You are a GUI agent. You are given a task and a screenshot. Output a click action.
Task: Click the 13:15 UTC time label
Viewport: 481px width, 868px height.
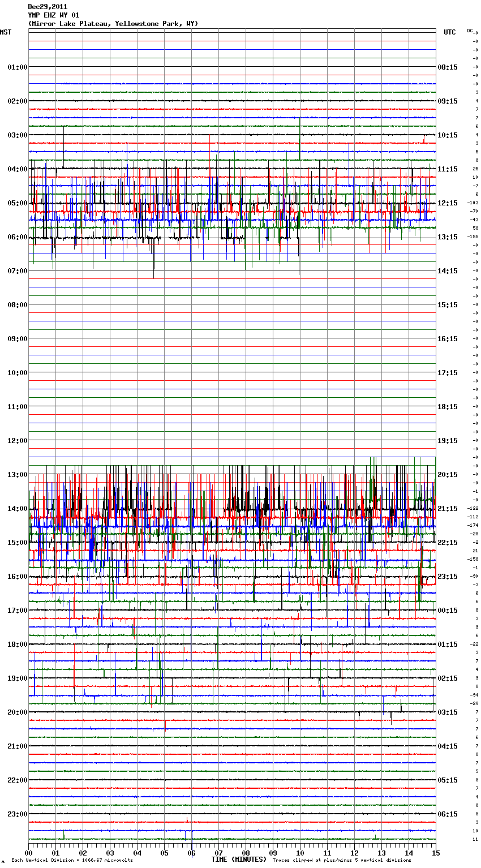(x=448, y=237)
